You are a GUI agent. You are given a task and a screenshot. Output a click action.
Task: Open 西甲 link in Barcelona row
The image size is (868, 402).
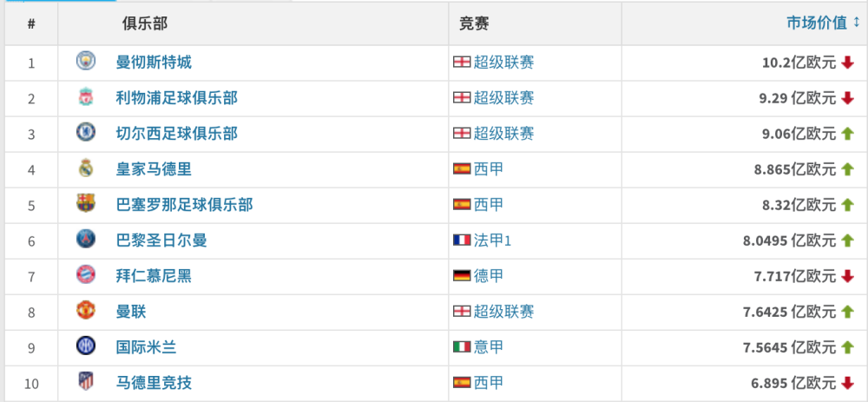pos(489,205)
